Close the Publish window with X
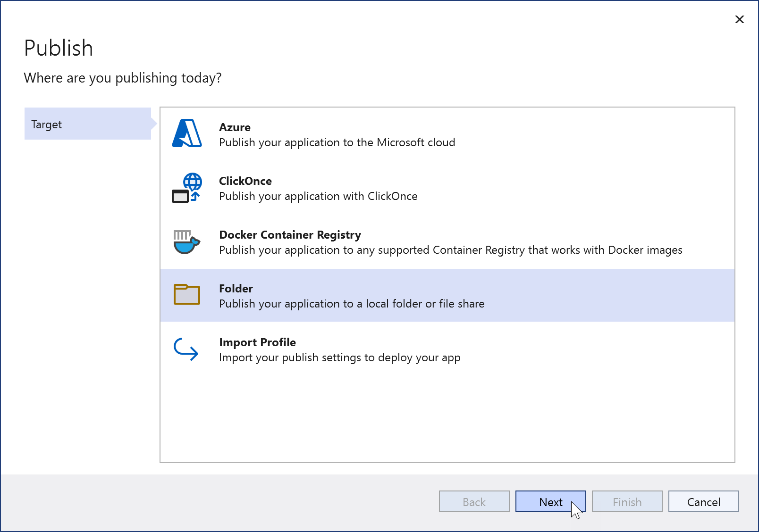The width and height of the screenshot is (759, 532). [x=740, y=19]
